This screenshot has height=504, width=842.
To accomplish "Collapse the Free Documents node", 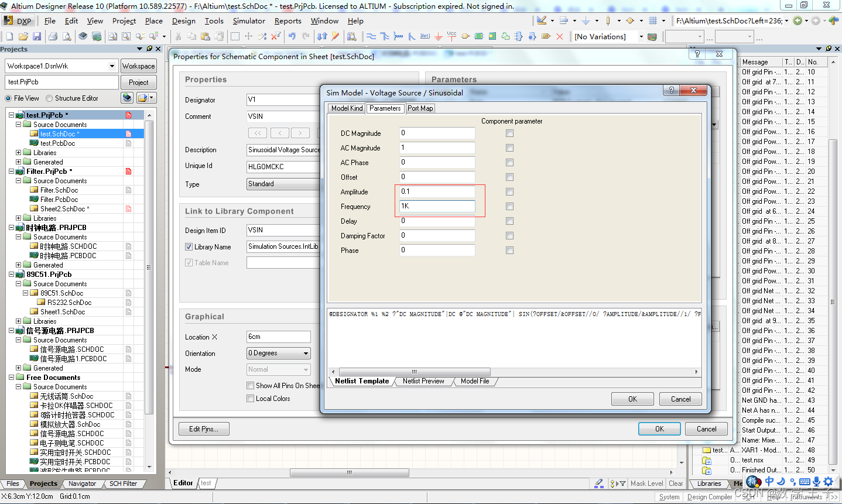I will click(x=11, y=378).
